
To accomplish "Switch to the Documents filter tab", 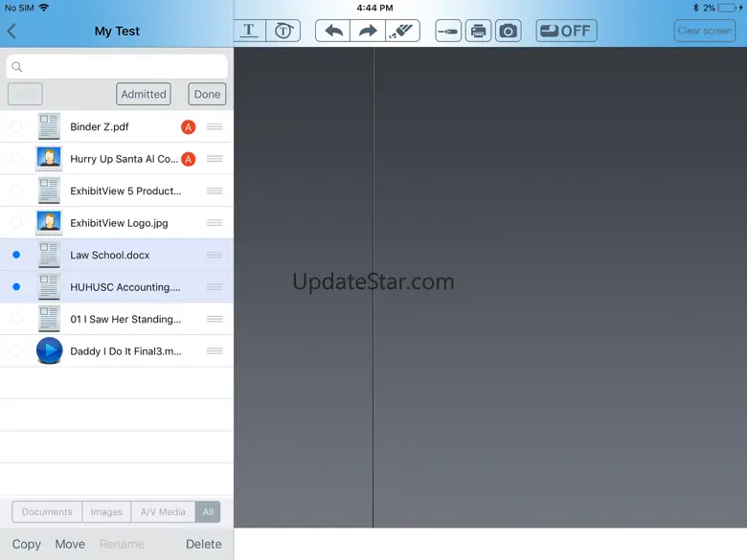I will 47,512.
